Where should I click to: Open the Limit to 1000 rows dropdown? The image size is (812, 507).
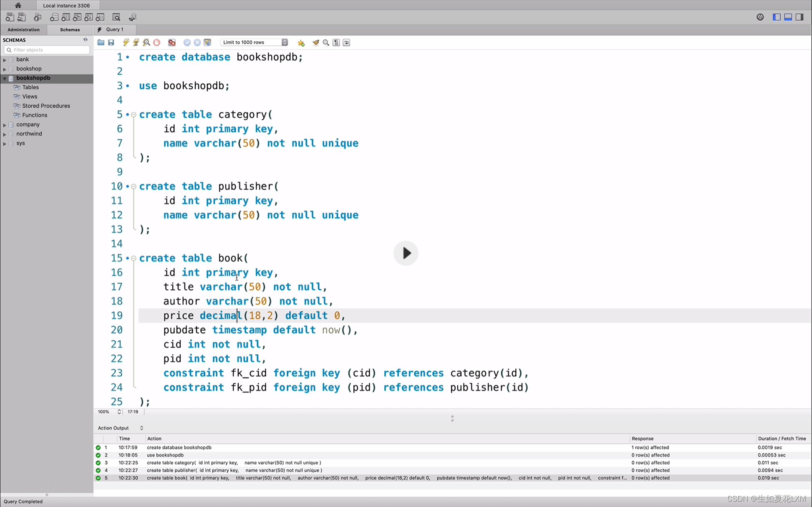point(285,42)
